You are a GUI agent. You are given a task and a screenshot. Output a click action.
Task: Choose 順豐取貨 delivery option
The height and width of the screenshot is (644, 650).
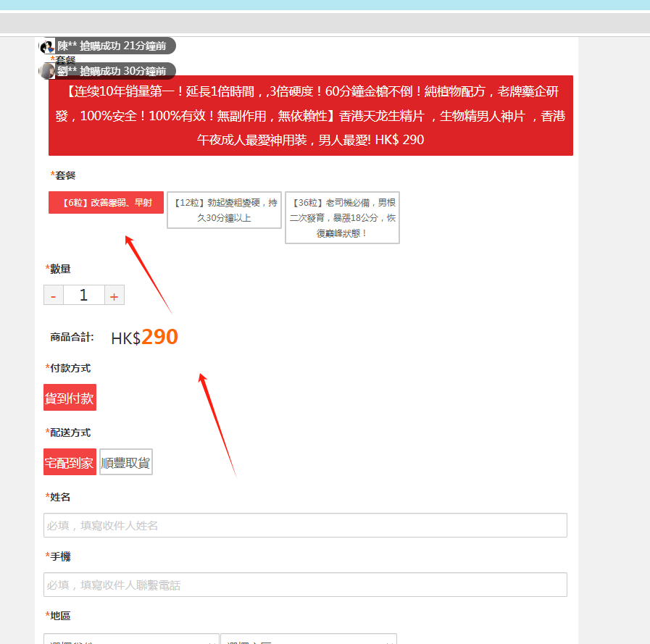(x=126, y=461)
